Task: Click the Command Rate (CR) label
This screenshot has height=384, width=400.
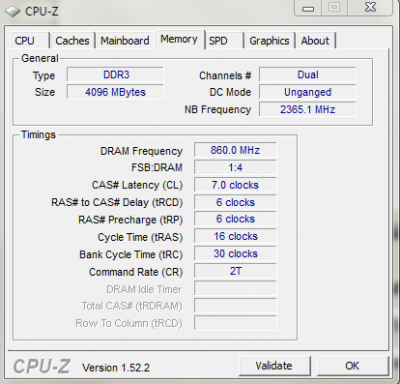Action: pos(136,272)
